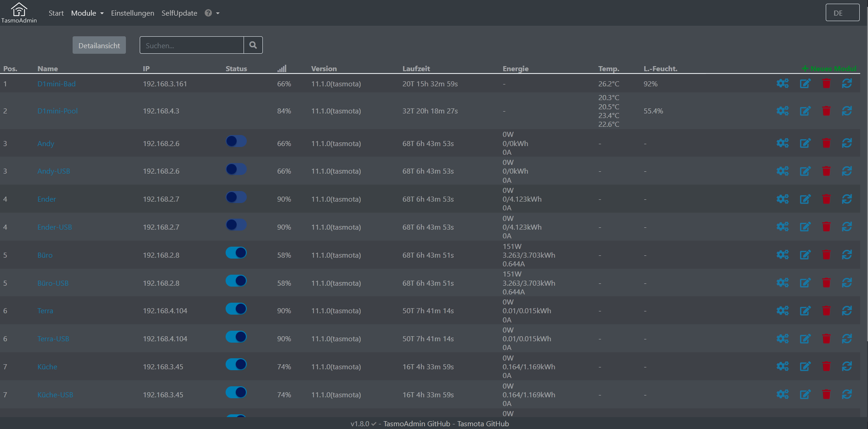Screen dimensions: 868x429
Task: Open the Einstellungen menu item
Action: tap(132, 13)
